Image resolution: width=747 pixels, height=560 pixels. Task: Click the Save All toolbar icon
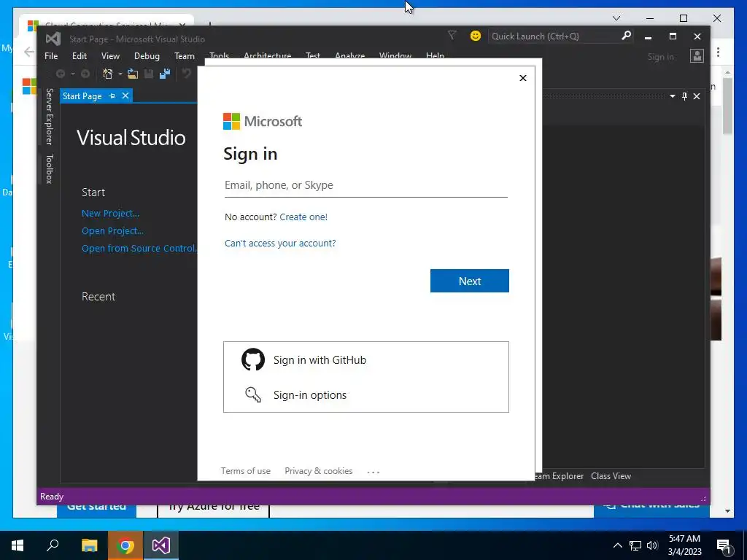[165, 74]
